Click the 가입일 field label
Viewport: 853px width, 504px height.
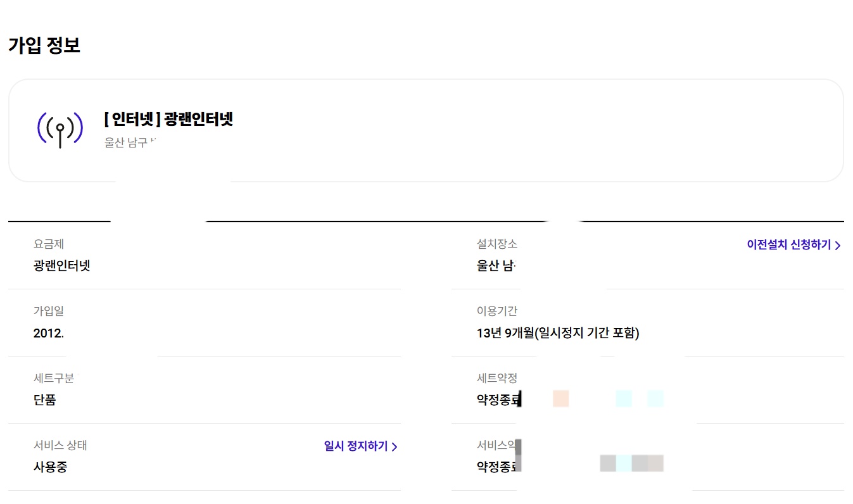(49, 311)
